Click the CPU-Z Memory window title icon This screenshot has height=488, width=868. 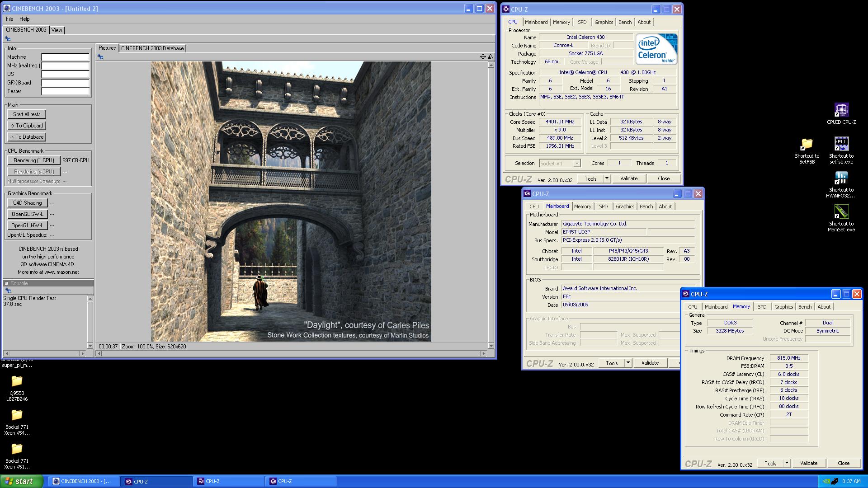[686, 294]
